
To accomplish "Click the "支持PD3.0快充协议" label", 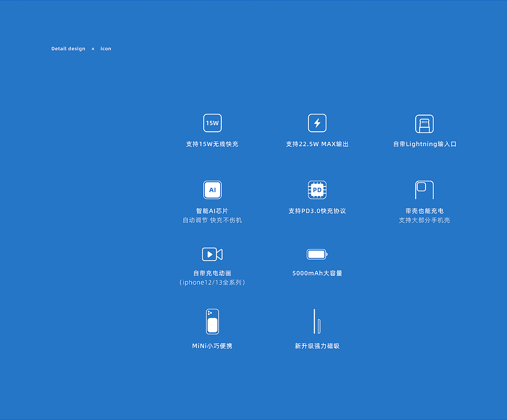I will coord(317,211).
